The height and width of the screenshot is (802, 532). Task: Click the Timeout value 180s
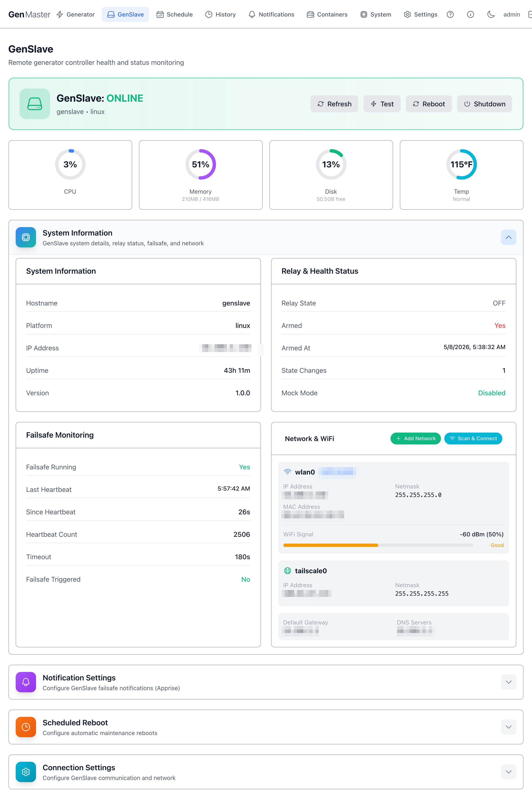tap(242, 557)
